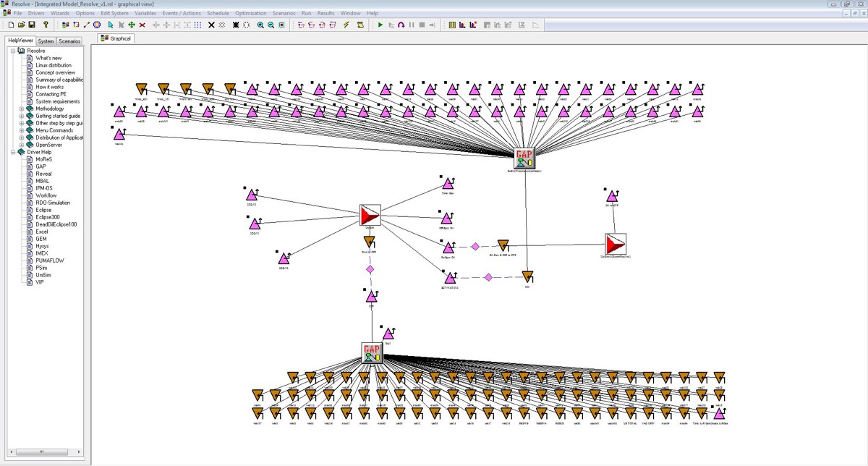Viewport: 868px width, 466px height.
Task: Switch to the System tab
Action: pyautogui.click(x=46, y=41)
